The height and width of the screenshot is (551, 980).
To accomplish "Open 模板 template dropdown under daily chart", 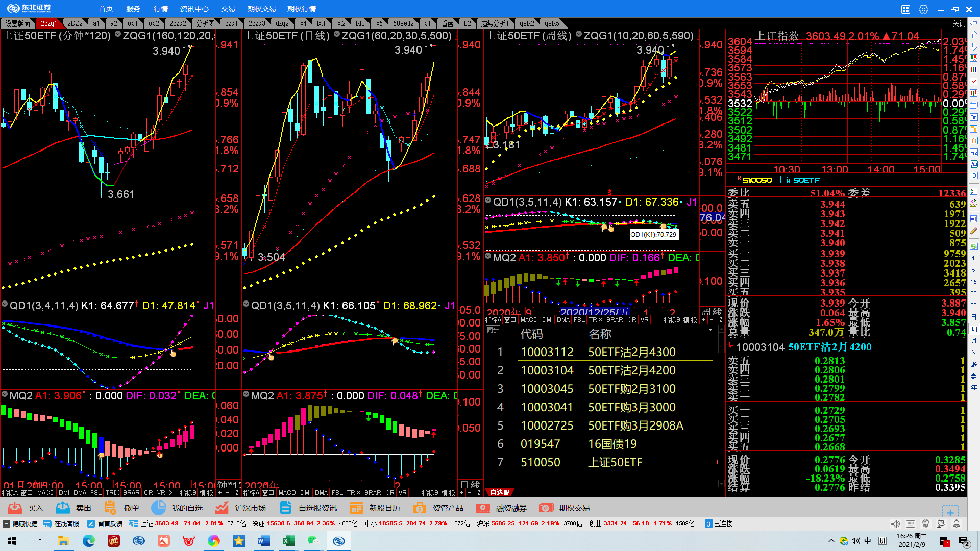I will point(448,493).
